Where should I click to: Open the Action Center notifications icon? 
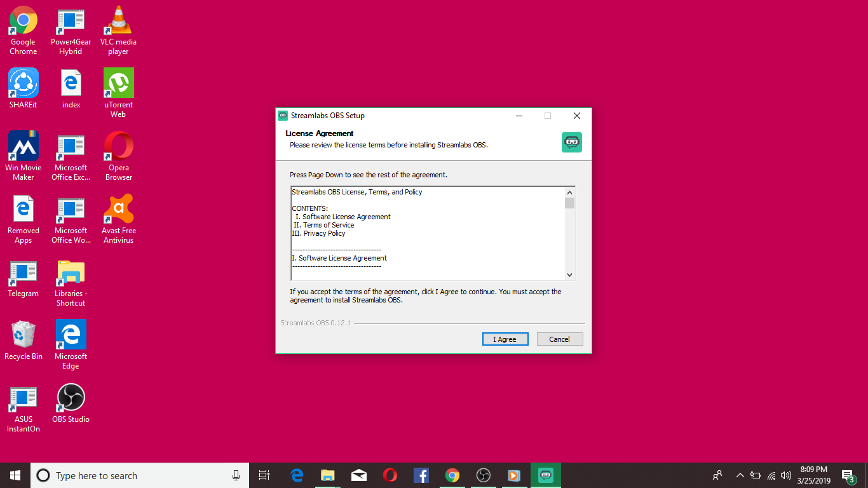848,475
